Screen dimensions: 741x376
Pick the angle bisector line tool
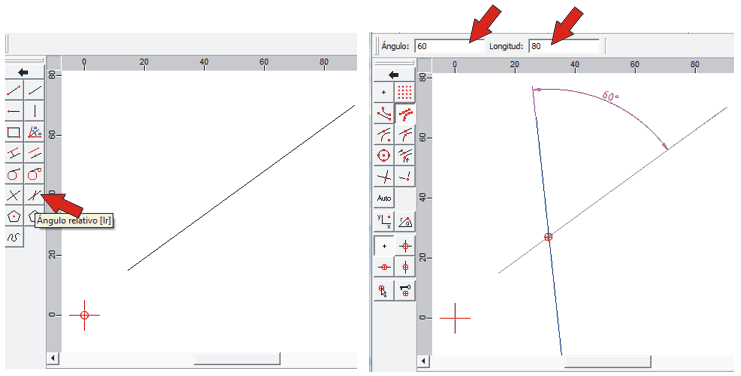click(x=34, y=132)
